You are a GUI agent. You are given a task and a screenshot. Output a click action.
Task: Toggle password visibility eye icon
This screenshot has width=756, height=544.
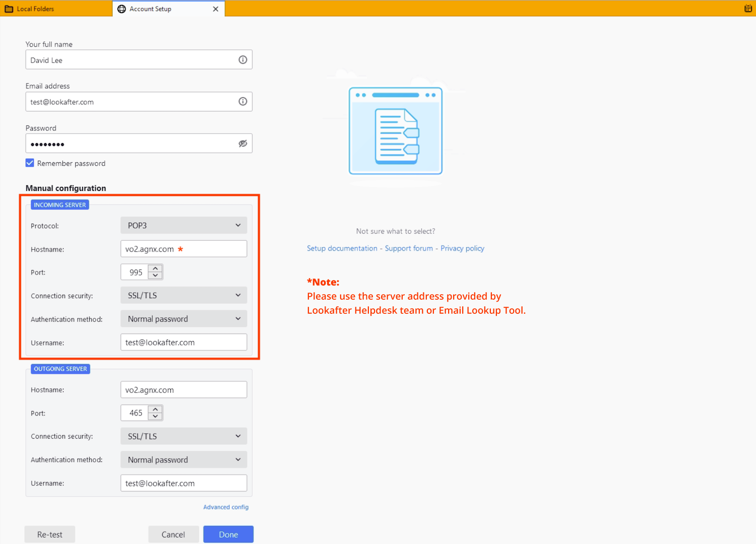[242, 144]
